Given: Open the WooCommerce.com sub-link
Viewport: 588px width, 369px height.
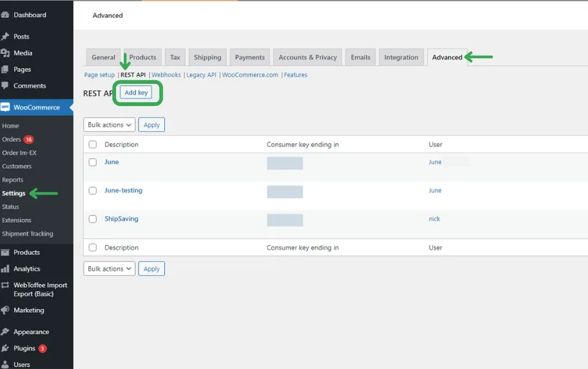Looking at the screenshot, I should click(250, 74).
